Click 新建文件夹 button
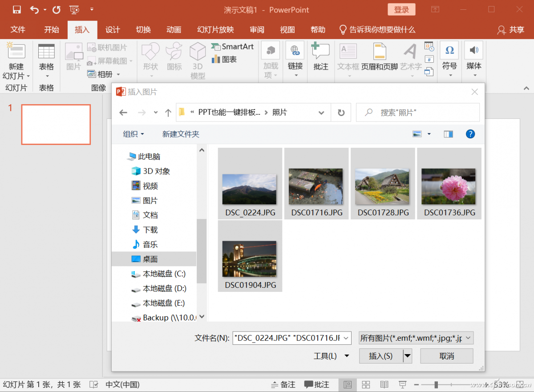 [181, 134]
